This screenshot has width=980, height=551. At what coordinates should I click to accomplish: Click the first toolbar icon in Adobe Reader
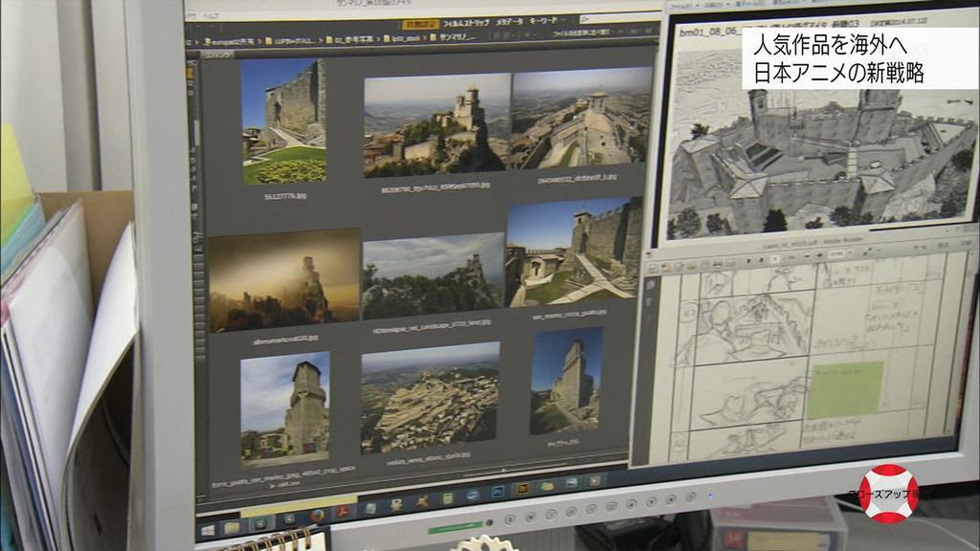pyautogui.click(x=653, y=269)
